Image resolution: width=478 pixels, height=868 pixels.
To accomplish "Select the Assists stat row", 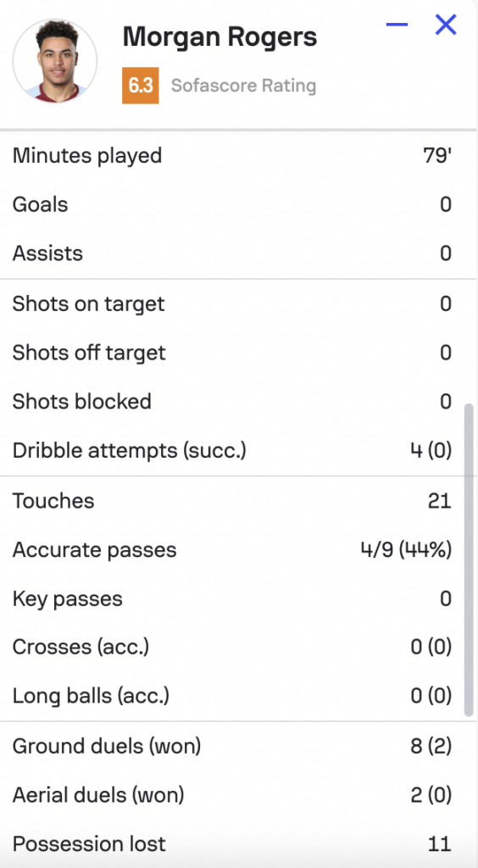I will click(x=232, y=253).
